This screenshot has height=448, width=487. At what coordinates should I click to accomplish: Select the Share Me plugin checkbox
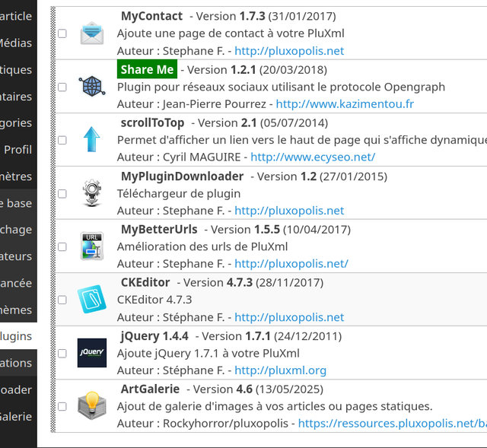(62, 87)
